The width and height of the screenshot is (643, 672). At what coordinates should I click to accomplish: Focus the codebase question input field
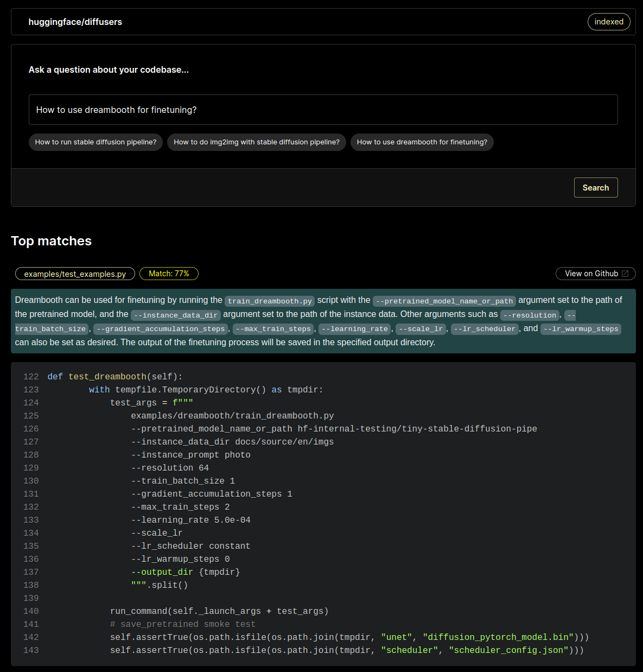coord(323,110)
